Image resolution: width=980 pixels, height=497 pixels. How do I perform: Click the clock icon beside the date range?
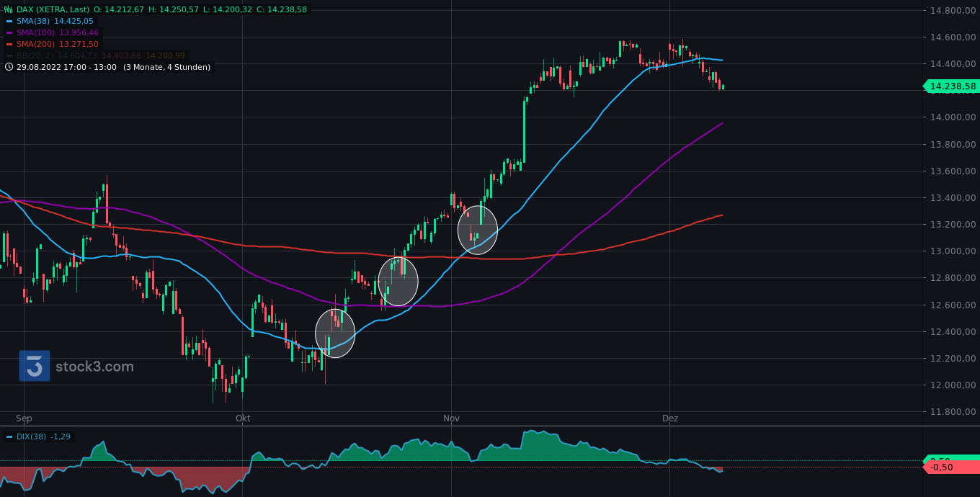coord(9,66)
